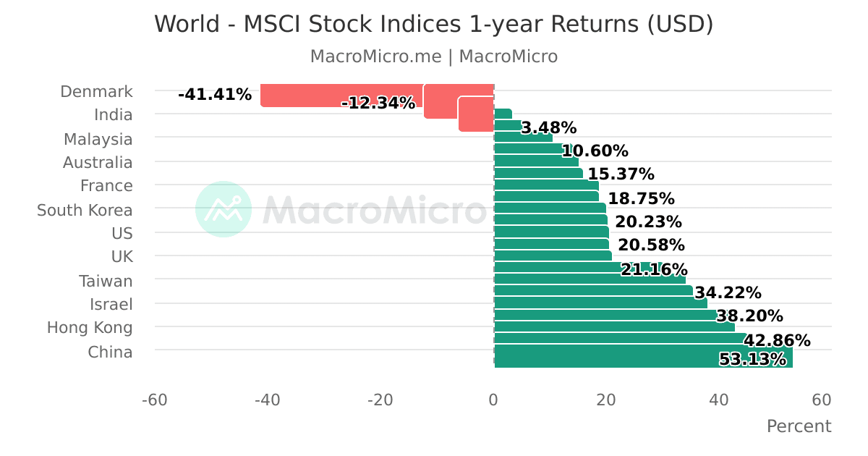Click the -12.34% data label
Viewport: 868px width, 456px height.
pos(378,103)
